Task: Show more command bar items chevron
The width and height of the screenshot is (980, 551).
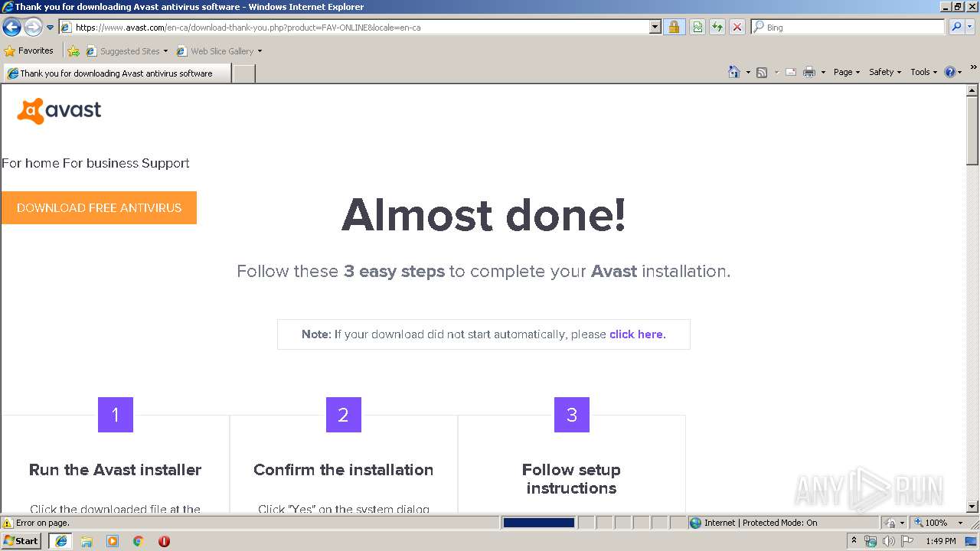Action: 974,68
